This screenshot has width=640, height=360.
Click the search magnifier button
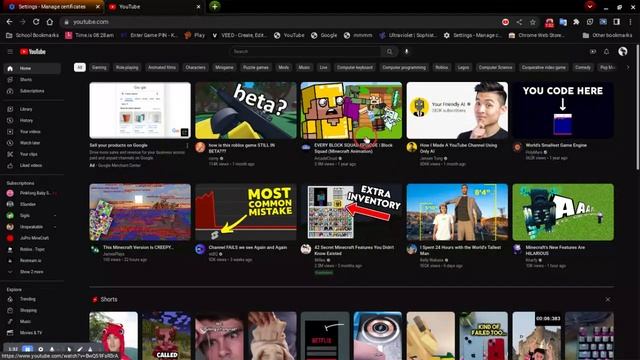click(389, 52)
